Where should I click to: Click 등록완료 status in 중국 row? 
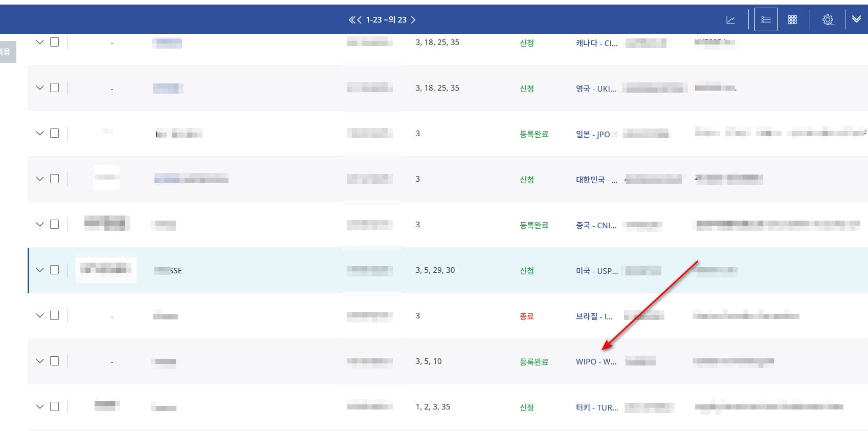coord(533,225)
